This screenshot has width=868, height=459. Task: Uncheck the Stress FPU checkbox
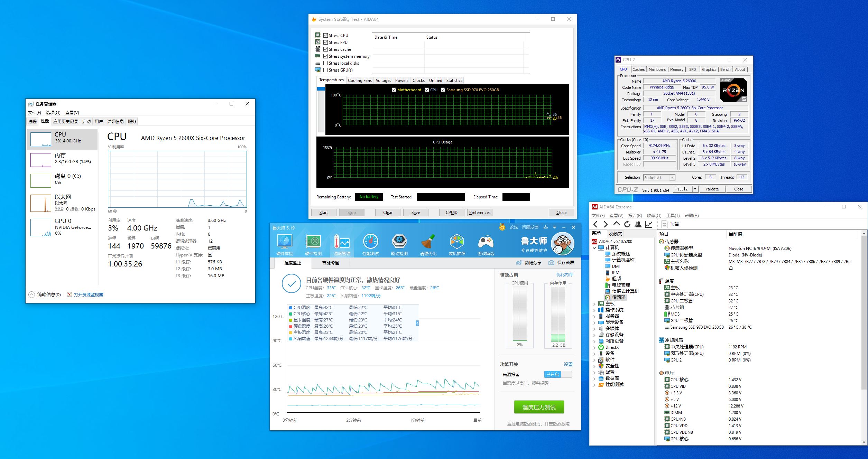(325, 43)
